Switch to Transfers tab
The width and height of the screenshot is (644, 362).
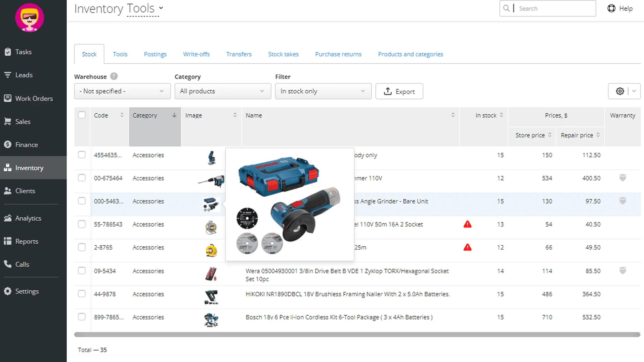point(239,54)
